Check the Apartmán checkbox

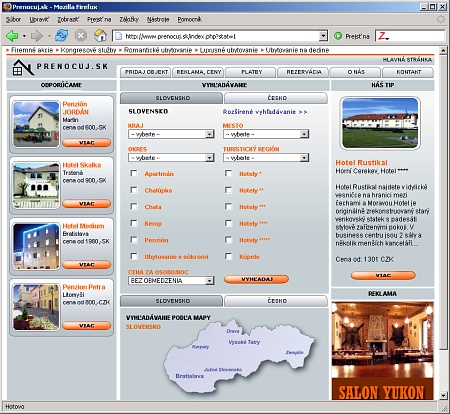[x=134, y=173]
